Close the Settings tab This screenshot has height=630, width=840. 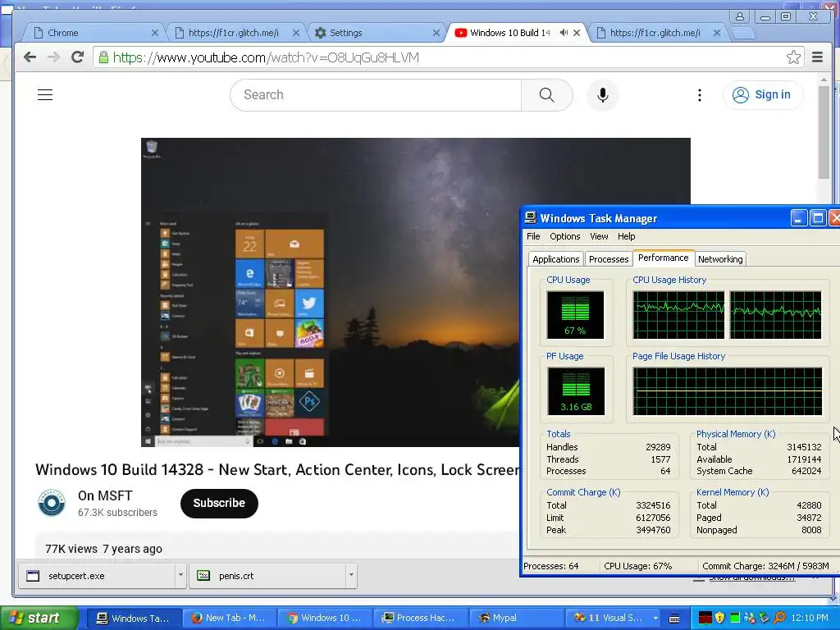pos(436,33)
